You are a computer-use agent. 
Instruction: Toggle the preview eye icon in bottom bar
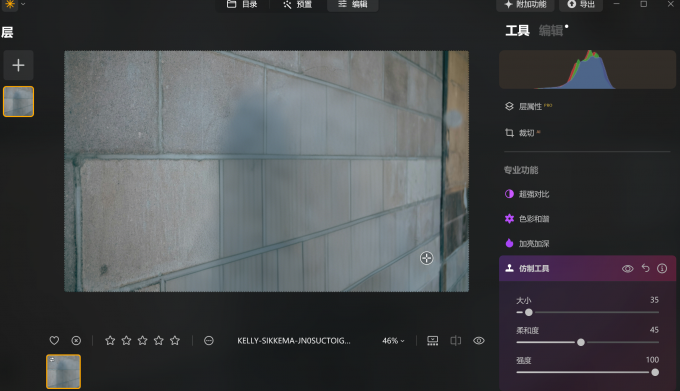(479, 341)
